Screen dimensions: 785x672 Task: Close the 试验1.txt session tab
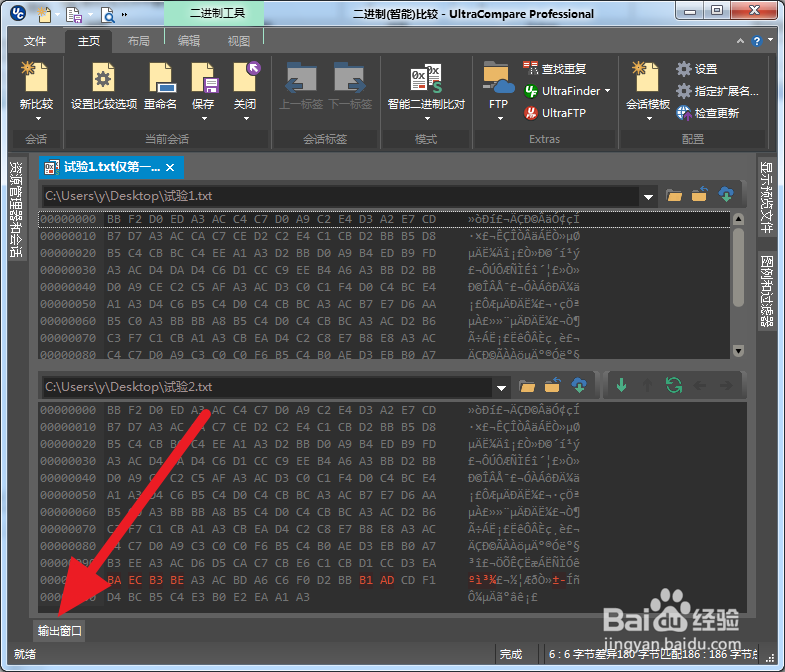[x=170, y=168]
